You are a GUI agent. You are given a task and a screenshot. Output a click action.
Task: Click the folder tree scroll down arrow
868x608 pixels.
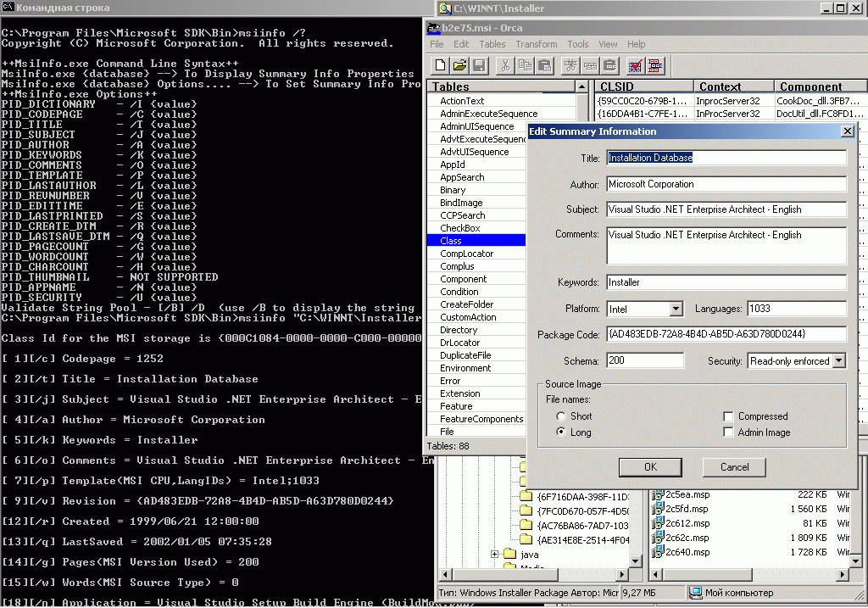635,561
